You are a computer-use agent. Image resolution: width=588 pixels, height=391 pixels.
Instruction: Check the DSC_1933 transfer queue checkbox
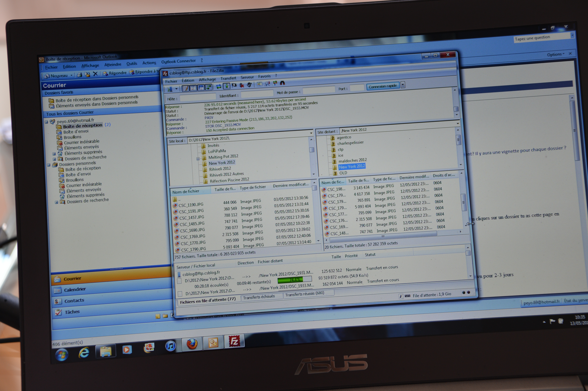pos(180,294)
